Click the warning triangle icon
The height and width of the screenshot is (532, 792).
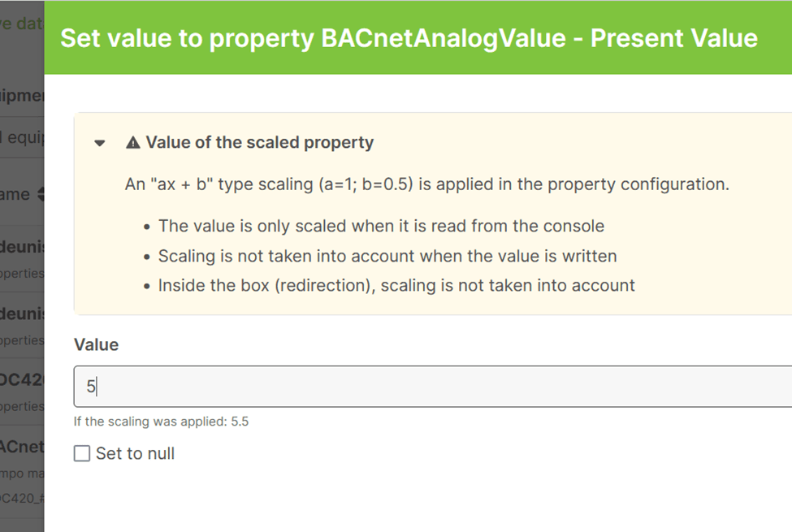click(x=133, y=143)
